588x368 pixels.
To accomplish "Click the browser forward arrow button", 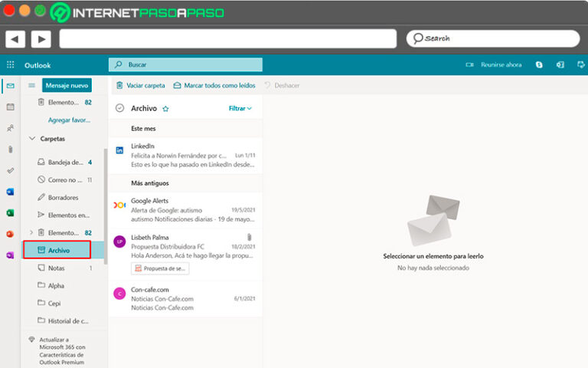I will [x=41, y=38].
